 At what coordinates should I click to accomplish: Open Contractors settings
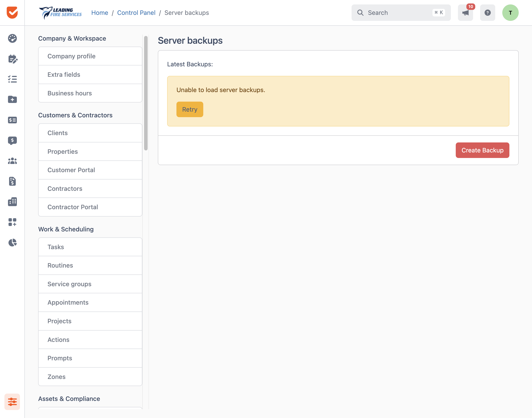pyautogui.click(x=90, y=188)
